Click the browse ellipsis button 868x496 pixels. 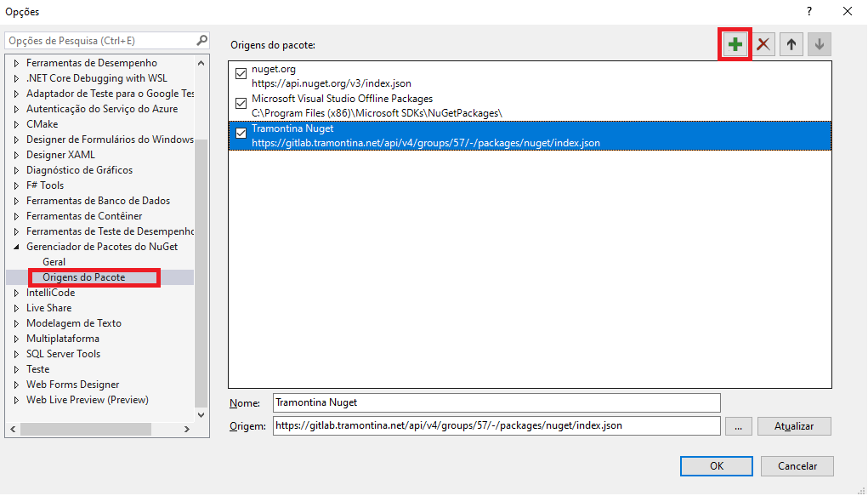pyautogui.click(x=736, y=426)
